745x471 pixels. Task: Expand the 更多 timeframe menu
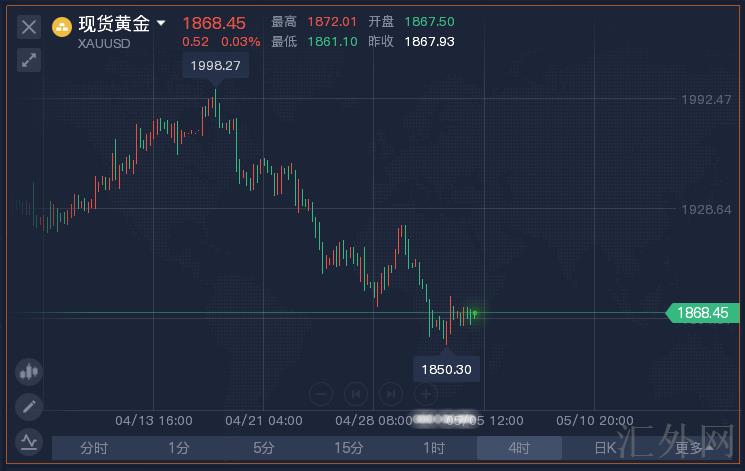[x=693, y=448]
